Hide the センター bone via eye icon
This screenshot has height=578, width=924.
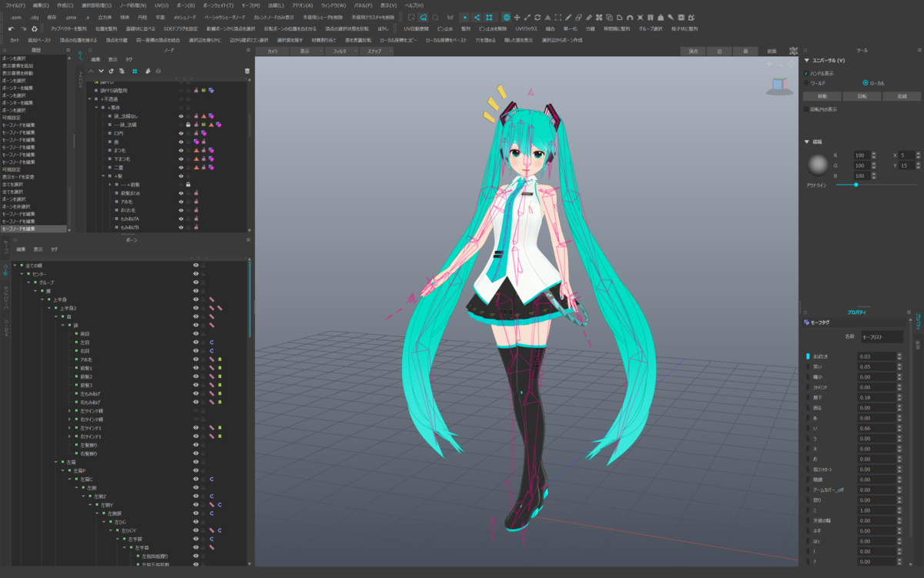(196, 274)
